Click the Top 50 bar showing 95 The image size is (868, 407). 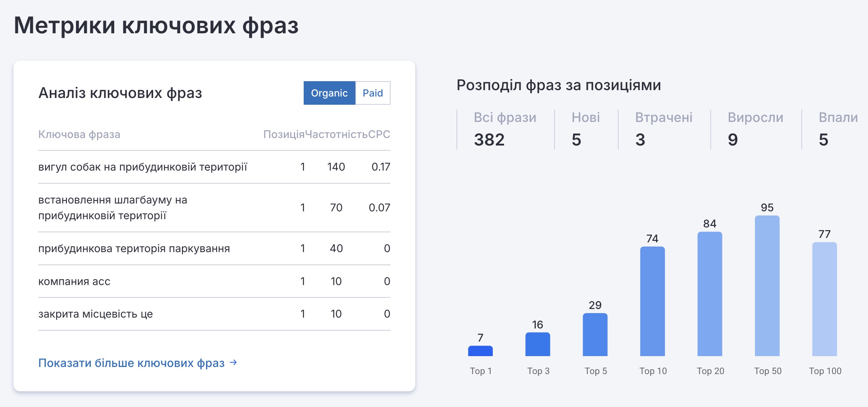[x=767, y=286]
